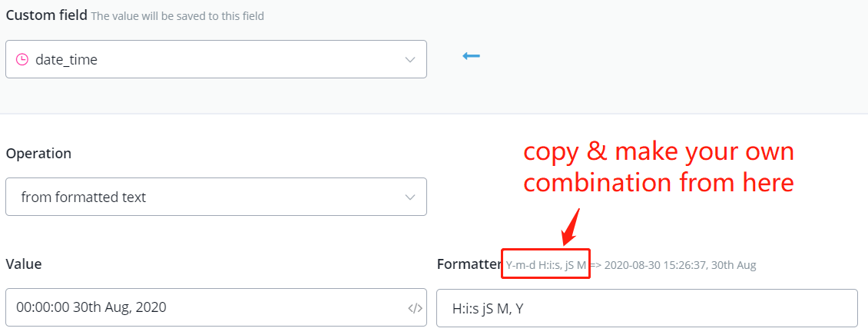Click the 'combination from here' red text line
The width and height of the screenshot is (868, 335).
(658, 183)
